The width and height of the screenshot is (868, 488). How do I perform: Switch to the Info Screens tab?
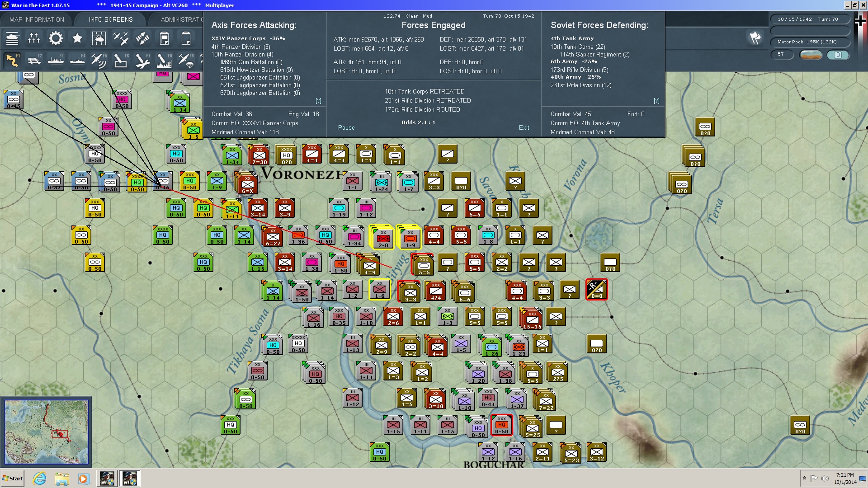click(111, 19)
